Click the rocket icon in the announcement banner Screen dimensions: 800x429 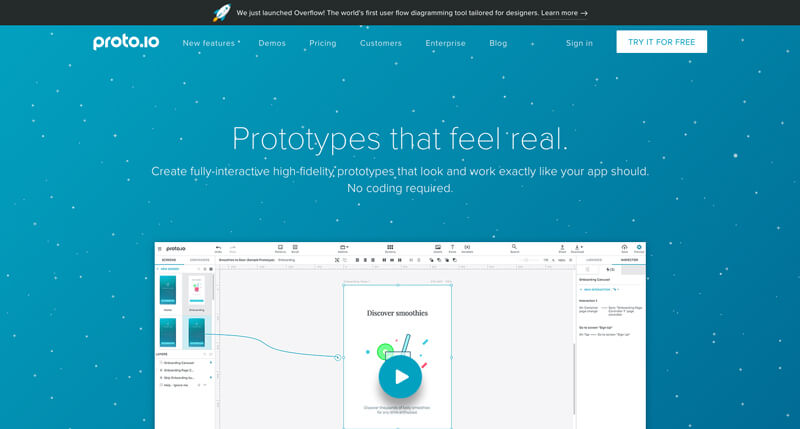221,13
